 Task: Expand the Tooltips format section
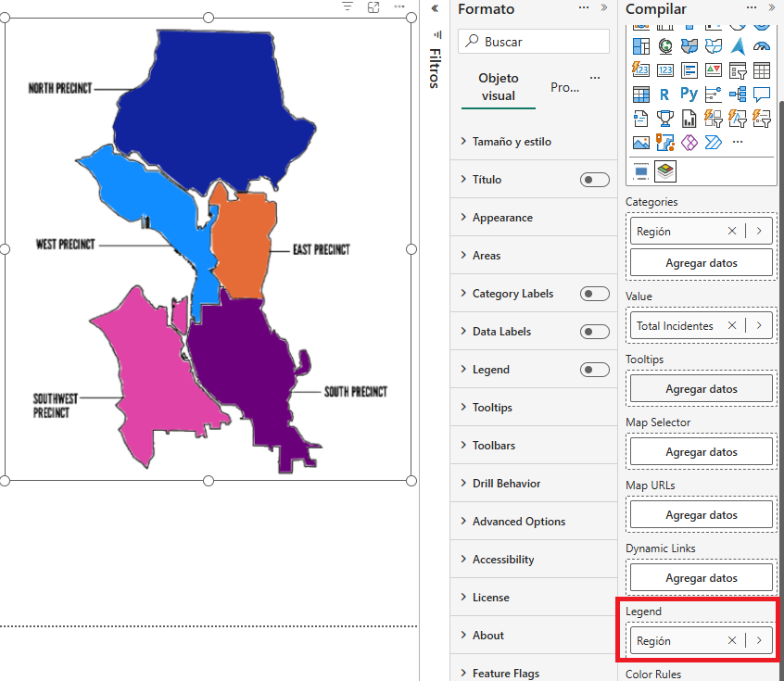(x=492, y=408)
